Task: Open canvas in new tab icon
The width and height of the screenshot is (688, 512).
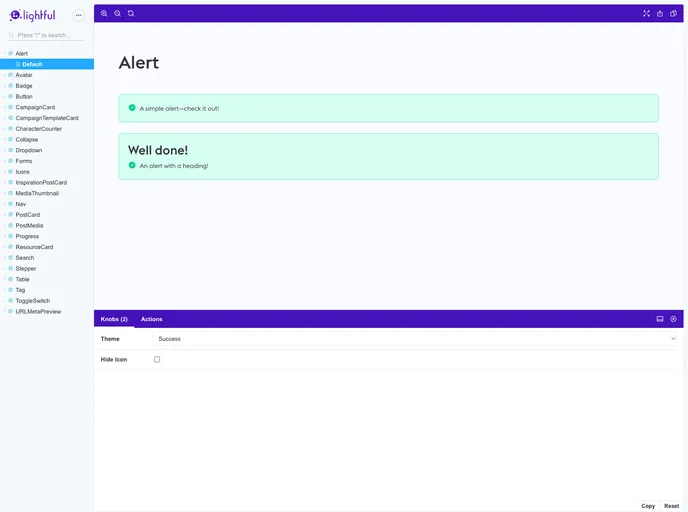Action: 660,14
